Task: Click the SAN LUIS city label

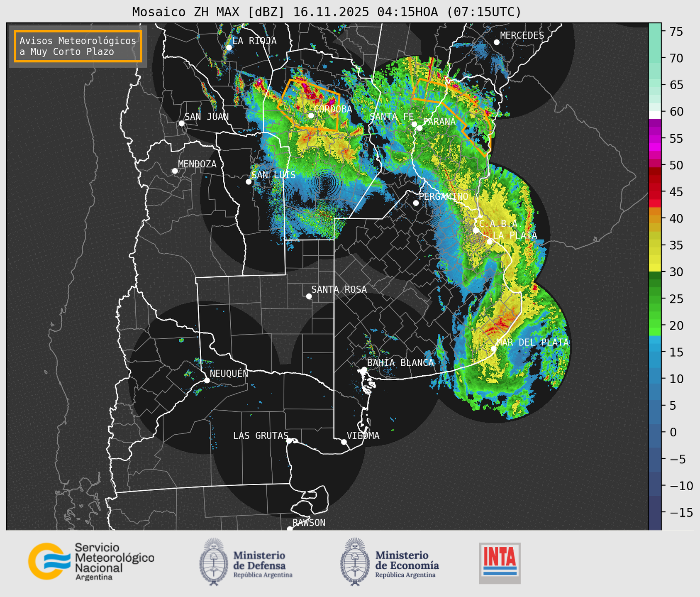Action: pos(273,175)
